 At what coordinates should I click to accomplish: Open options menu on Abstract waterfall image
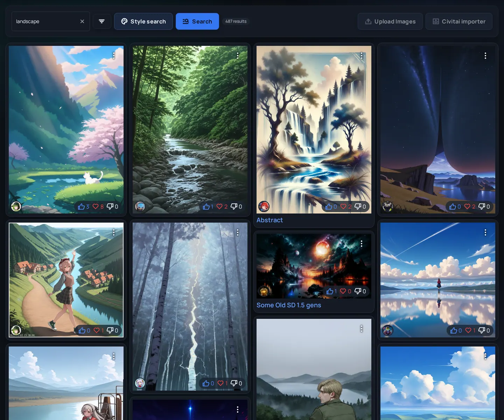[x=362, y=55]
